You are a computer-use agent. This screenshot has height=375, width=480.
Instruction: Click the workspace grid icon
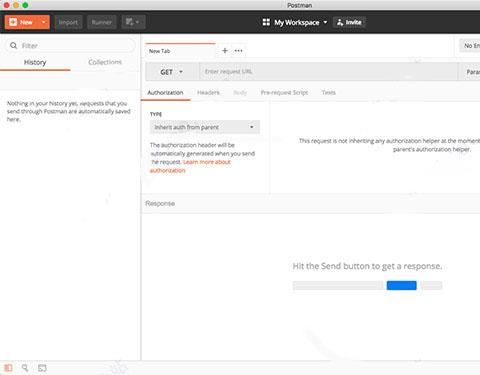(266, 22)
